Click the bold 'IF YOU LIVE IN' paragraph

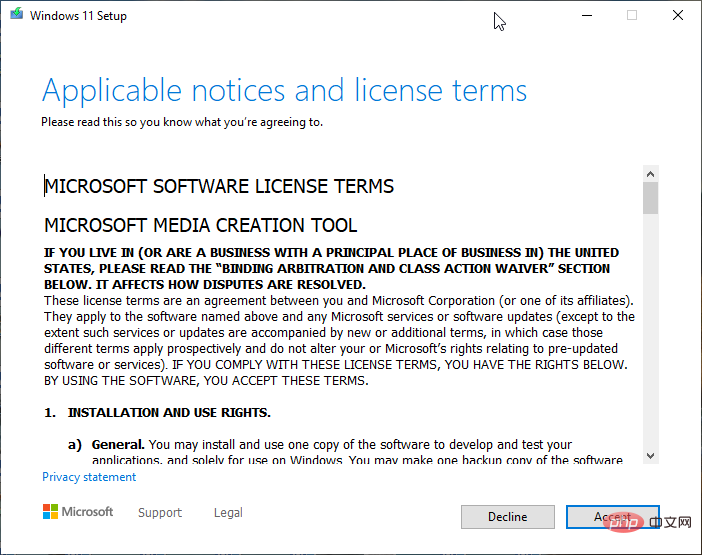331,269
